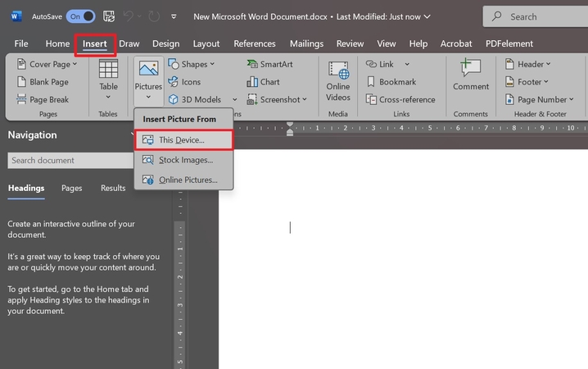Screen dimensions: 588x369
Task: Click the Search box in title bar
Action: tap(536, 16)
